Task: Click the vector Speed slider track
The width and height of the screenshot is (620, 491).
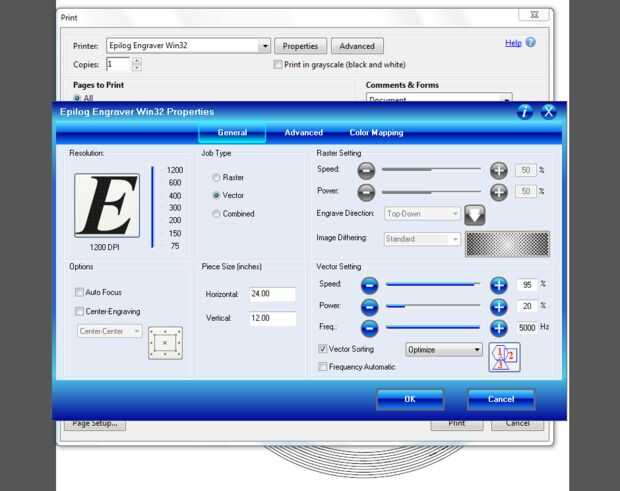Action: click(433, 284)
